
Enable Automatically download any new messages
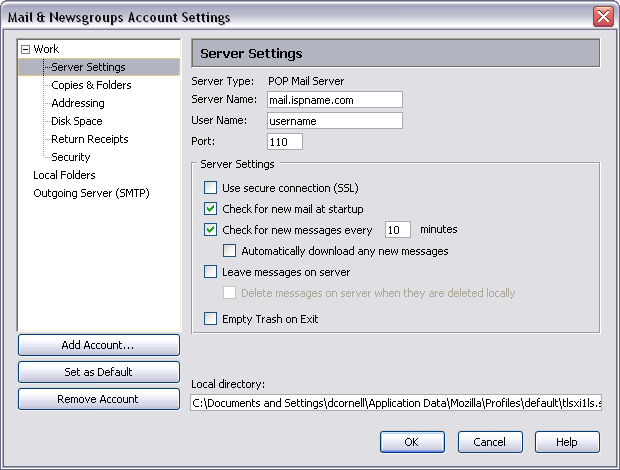click(230, 251)
